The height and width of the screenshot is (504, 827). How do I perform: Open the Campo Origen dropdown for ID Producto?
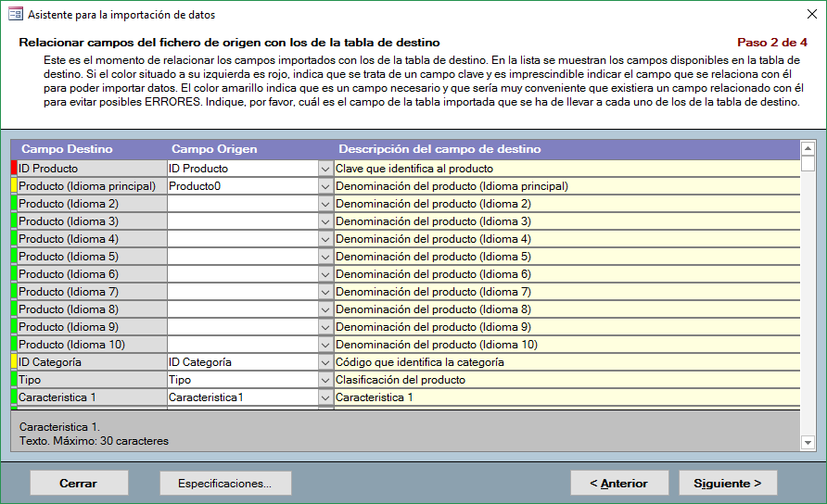[324, 169]
